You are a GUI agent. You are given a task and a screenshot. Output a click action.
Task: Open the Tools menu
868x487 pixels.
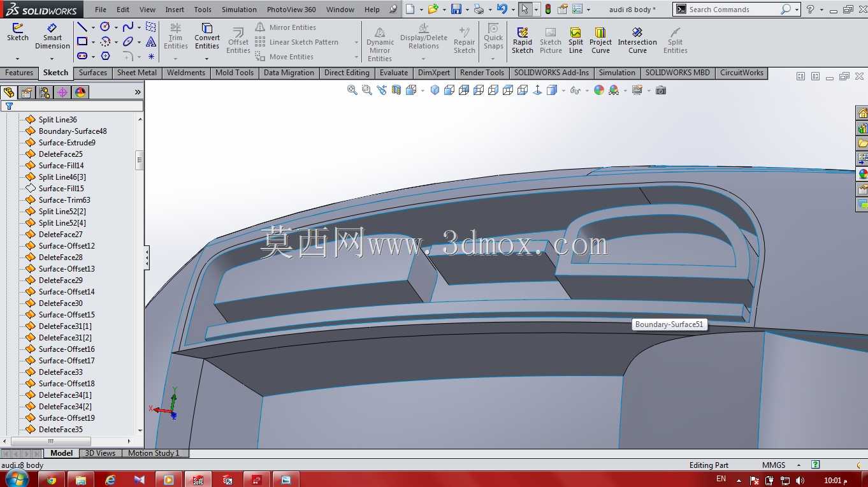203,10
